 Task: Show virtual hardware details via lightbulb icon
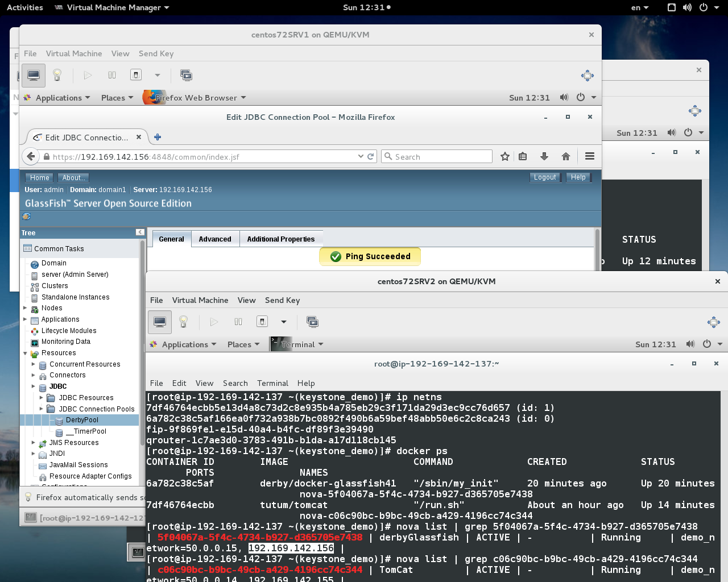(56, 75)
